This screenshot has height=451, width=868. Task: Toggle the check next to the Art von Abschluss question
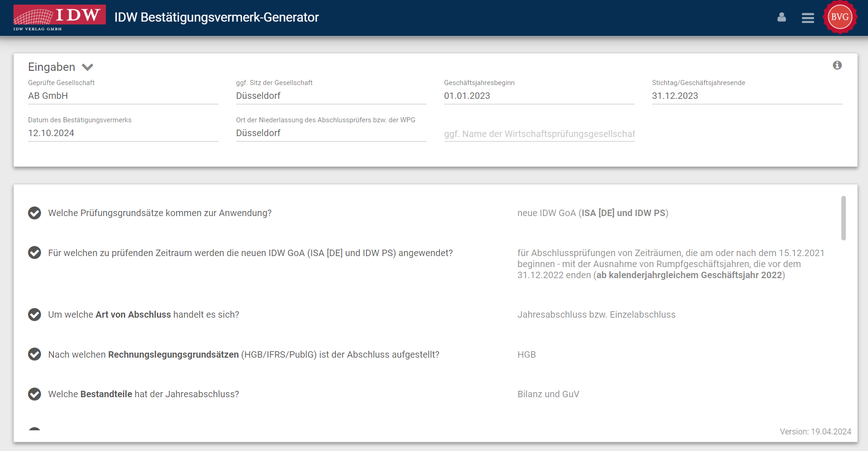tap(35, 314)
